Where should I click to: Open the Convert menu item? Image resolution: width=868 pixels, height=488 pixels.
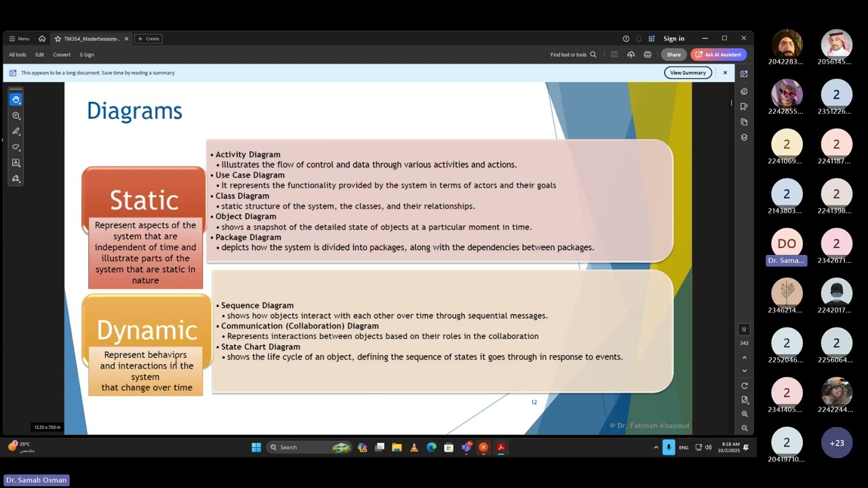[62, 55]
